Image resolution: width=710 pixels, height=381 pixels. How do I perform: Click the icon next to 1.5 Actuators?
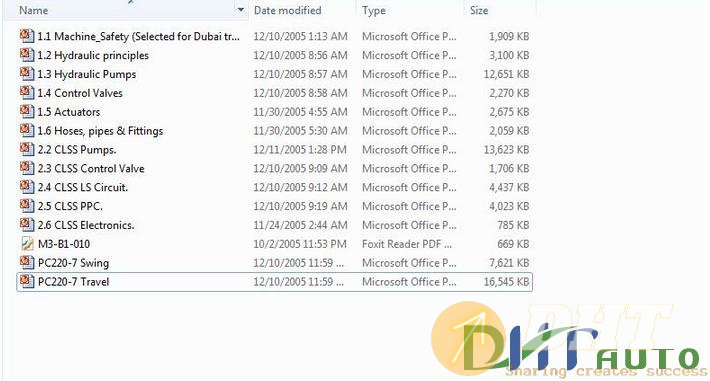click(x=27, y=111)
